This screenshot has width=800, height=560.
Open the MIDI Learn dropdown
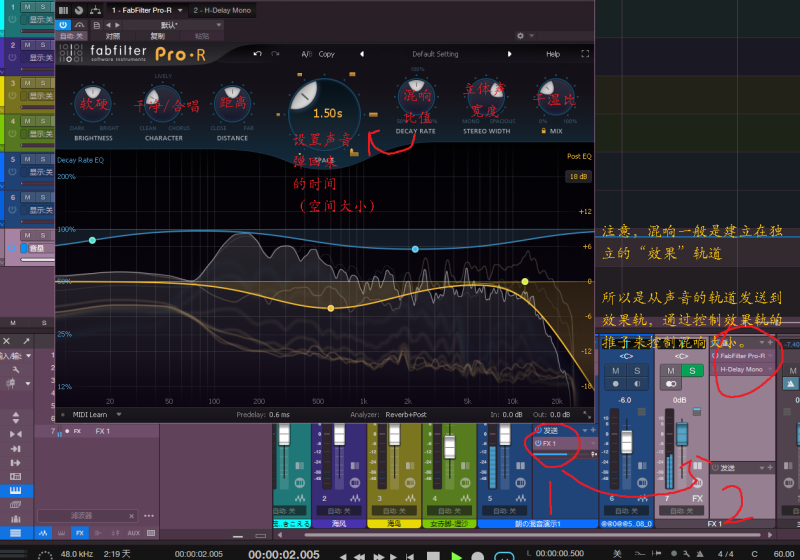click(95, 414)
